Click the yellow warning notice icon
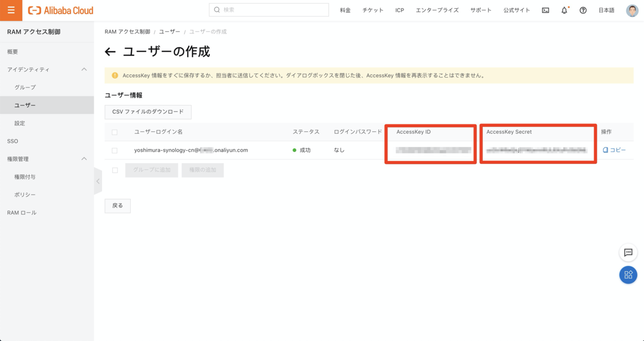 pyautogui.click(x=114, y=76)
